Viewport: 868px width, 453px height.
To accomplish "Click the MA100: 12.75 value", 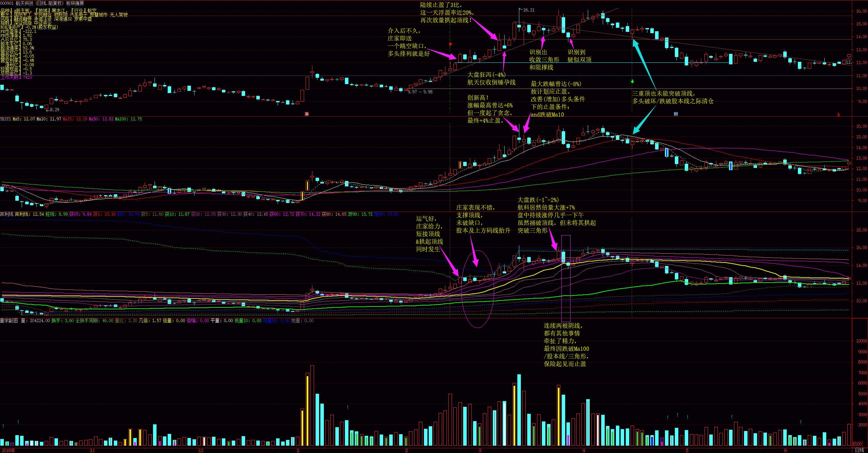I will [128, 119].
